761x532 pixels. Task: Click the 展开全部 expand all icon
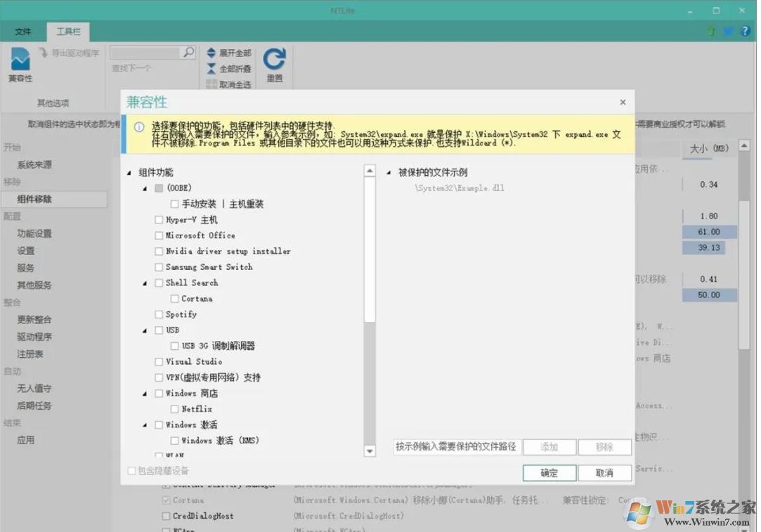click(211, 53)
